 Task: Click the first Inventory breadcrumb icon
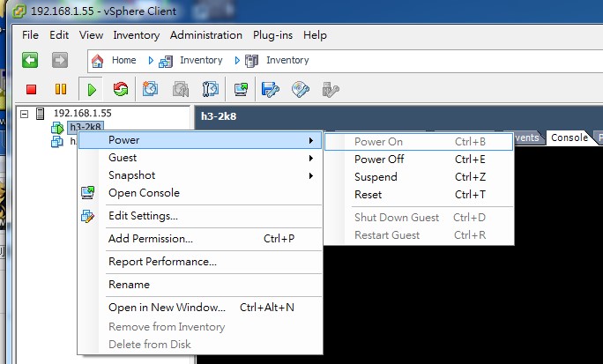tap(166, 61)
